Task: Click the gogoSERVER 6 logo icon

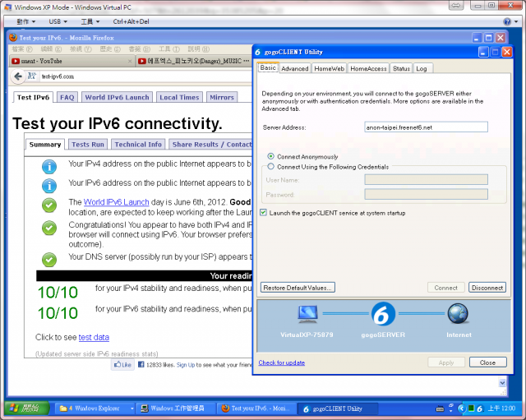Action: point(383,314)
